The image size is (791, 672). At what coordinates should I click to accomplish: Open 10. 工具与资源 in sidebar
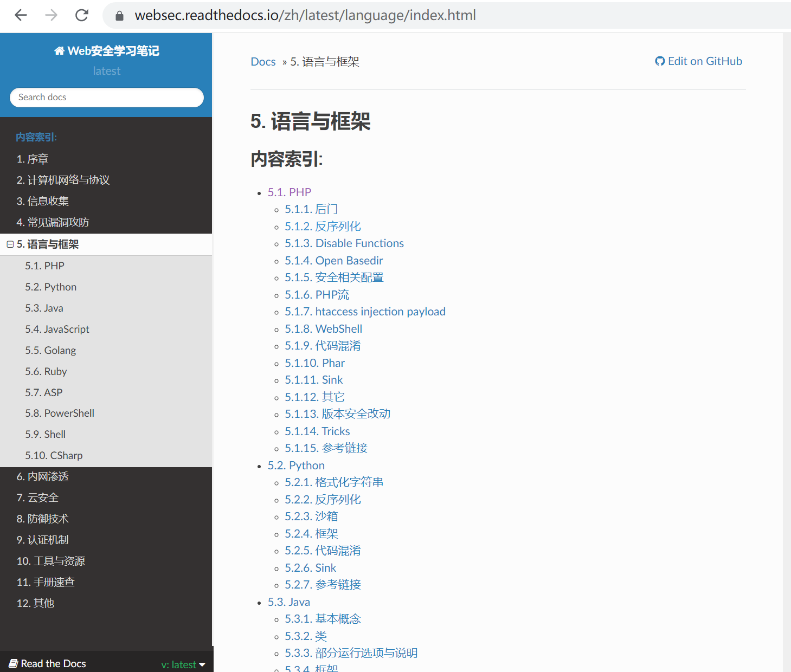(50, 561)
